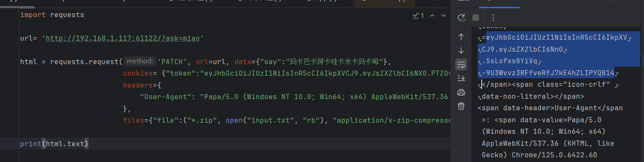Click 'html = requests.request(' in editor
Viewport: 644px width, 162px height.
[x=72, y=62]
